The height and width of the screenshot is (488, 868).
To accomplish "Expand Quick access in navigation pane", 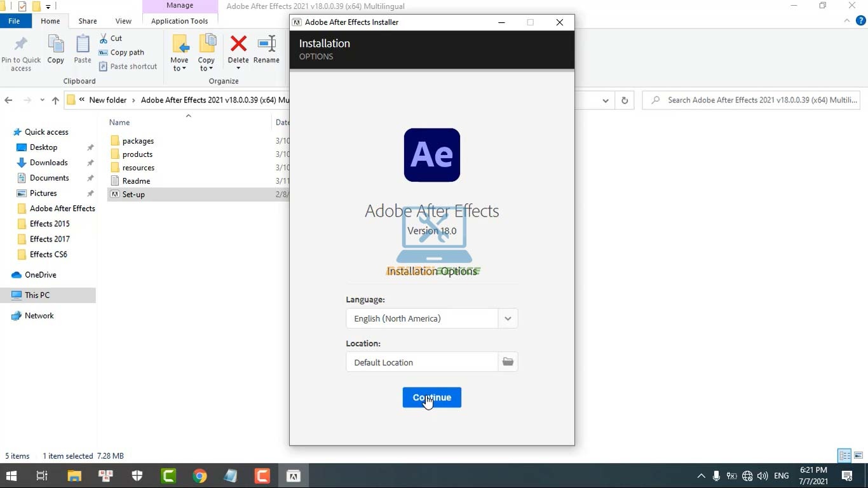I will 39,132.
